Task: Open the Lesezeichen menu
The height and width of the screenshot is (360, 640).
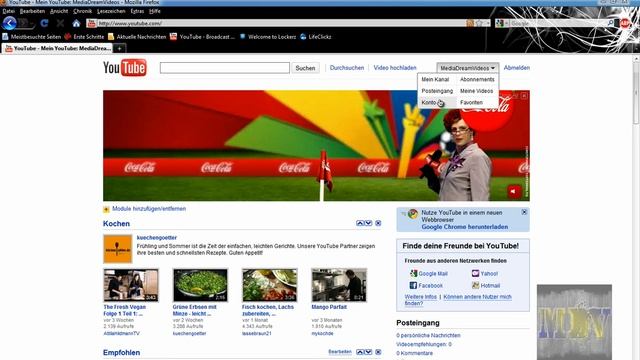Action: [x=111, y=11]
